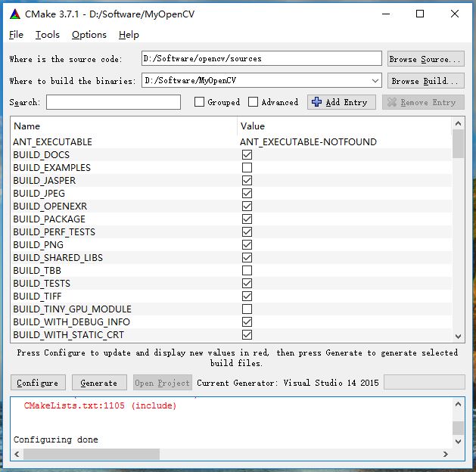Click the Search input field

click(114, 102)
